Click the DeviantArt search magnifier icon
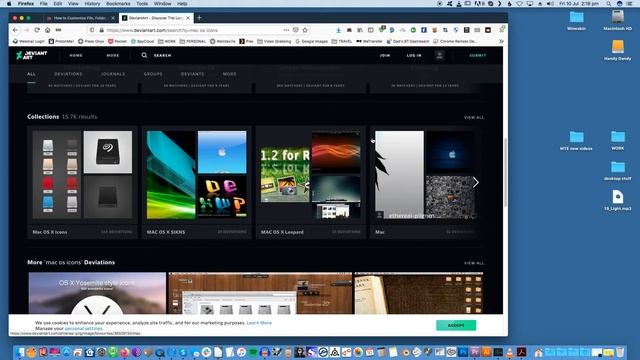640x360 pixels. [x=144, y=55]
